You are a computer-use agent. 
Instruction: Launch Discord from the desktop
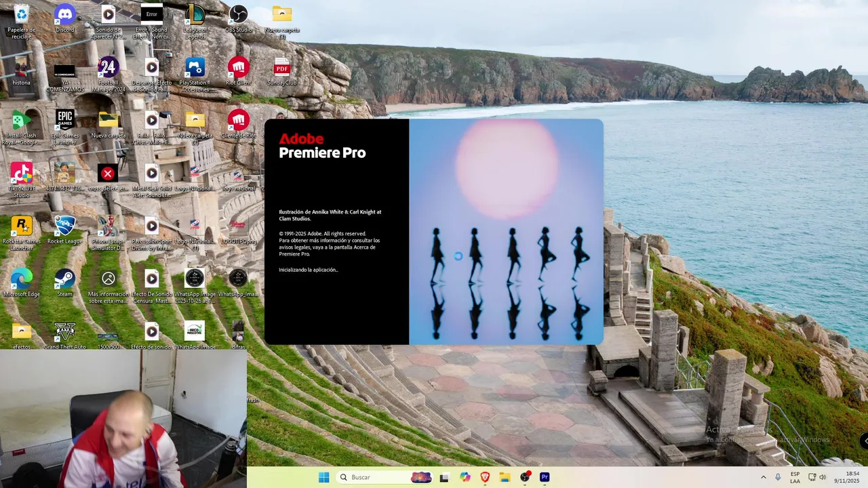click(x=64, y=19)
